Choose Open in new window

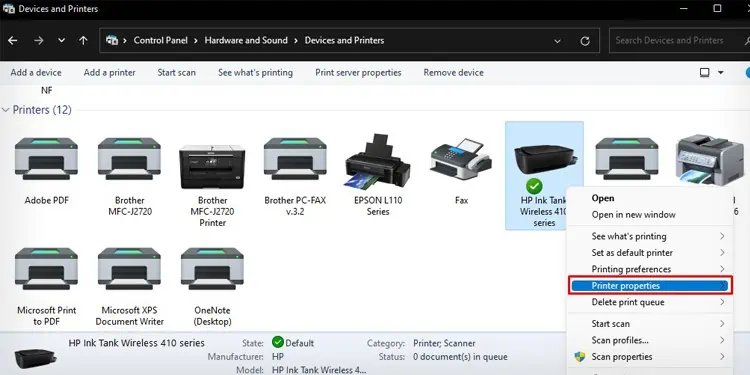[x=633, y=215]
